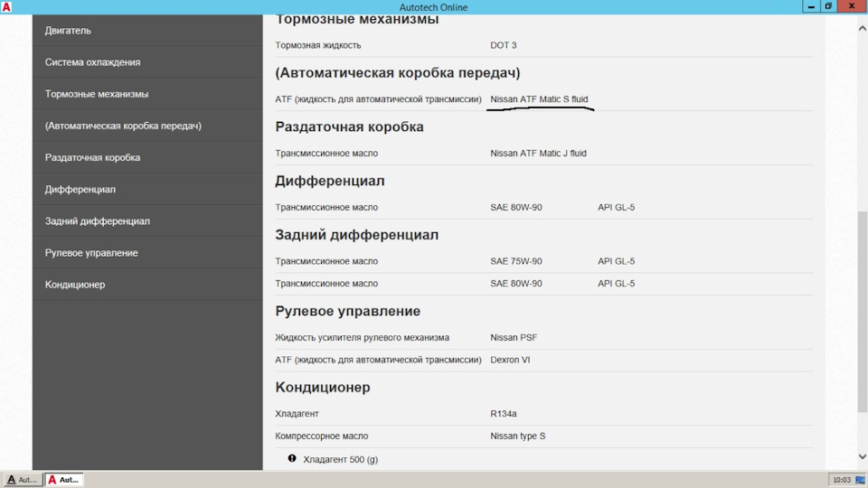Choose Дифференциал in the left menu

pyautogui.click(x=80, y=190)
